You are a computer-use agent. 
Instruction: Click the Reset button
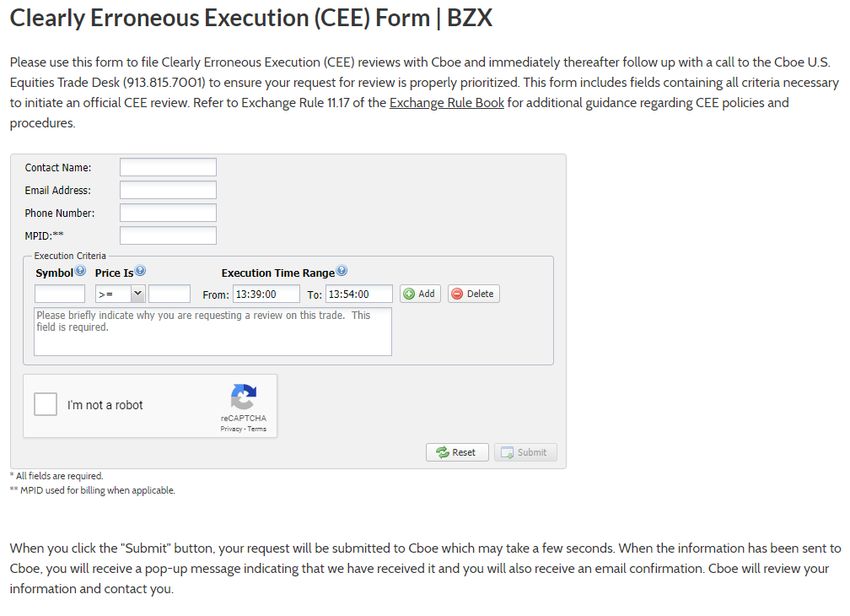pos(457,452)
